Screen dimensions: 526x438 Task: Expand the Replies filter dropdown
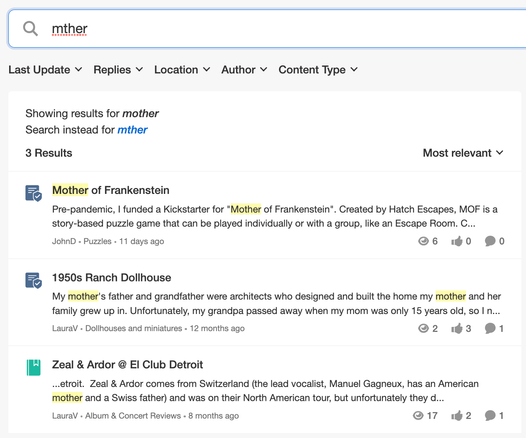point(118,70)
